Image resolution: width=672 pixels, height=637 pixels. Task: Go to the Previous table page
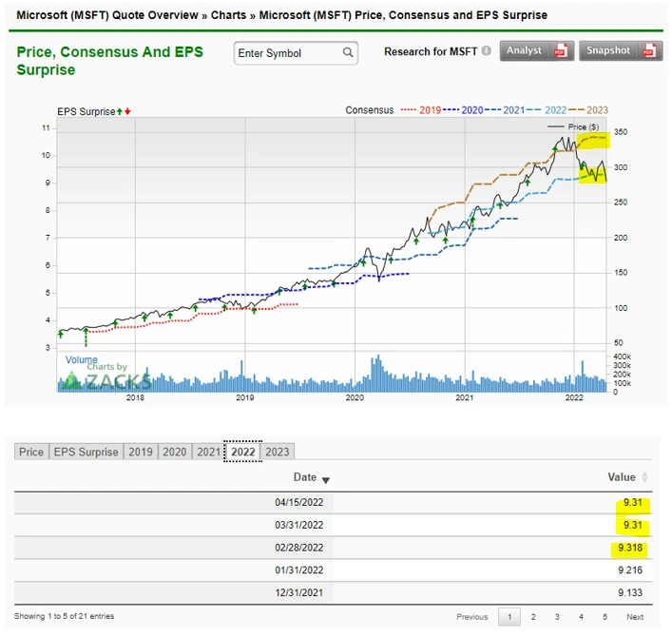pos(471,617)
